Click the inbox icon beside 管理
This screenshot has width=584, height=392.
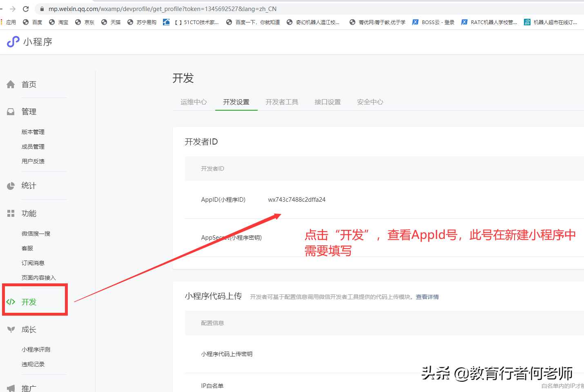coord(11,111)
